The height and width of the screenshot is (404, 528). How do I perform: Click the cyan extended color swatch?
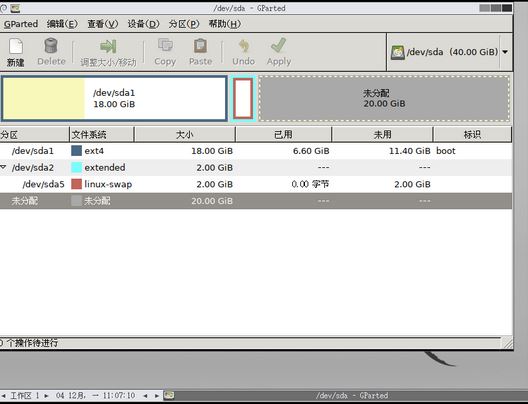76,167
